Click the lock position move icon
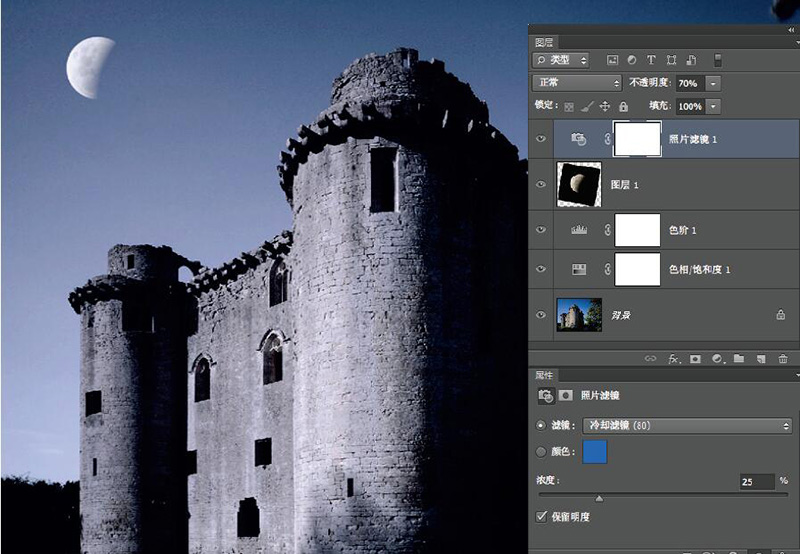The image size is (800, 554). (605, 106)
